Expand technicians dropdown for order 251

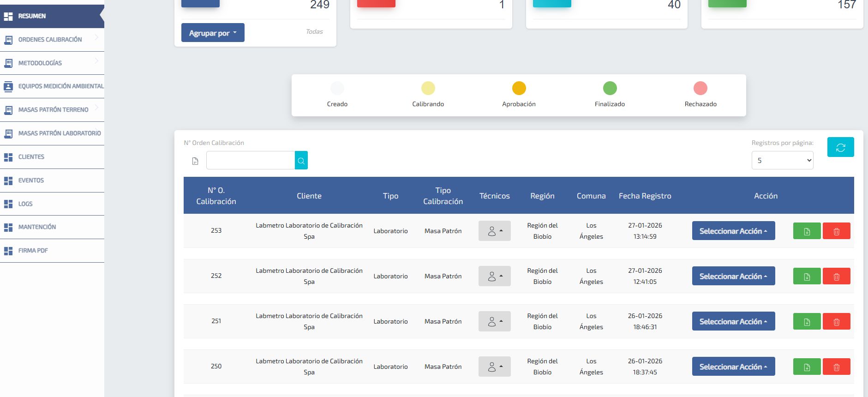tap(494, 321)
